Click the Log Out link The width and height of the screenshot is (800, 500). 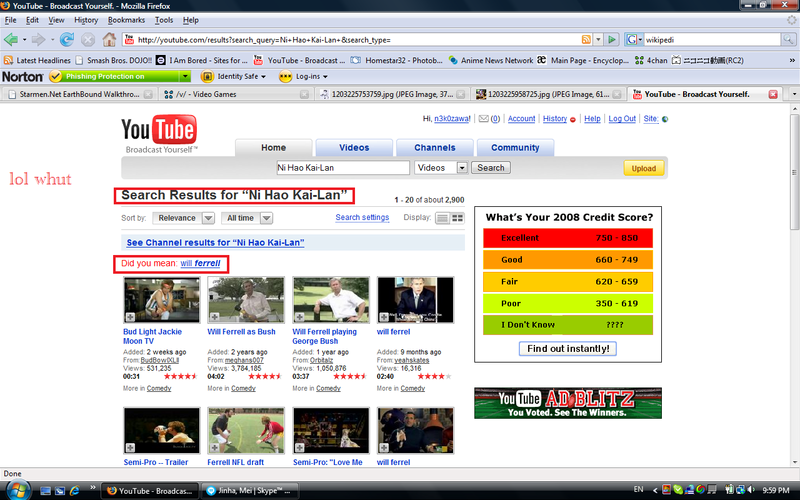[x=622, y=119]
